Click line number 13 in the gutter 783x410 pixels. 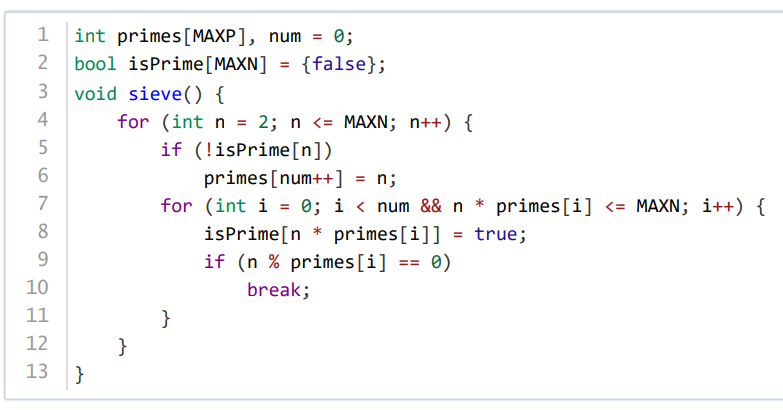click(37, 371)
